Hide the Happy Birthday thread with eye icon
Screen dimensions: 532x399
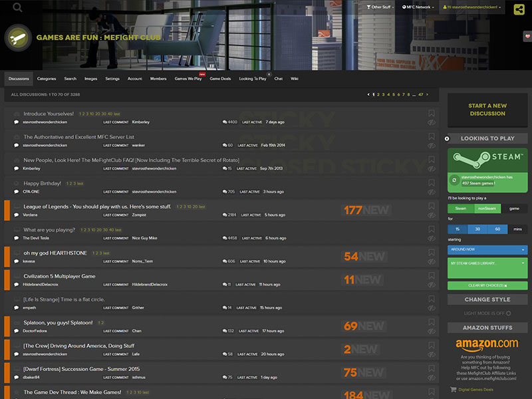click(x=431, y=192)
